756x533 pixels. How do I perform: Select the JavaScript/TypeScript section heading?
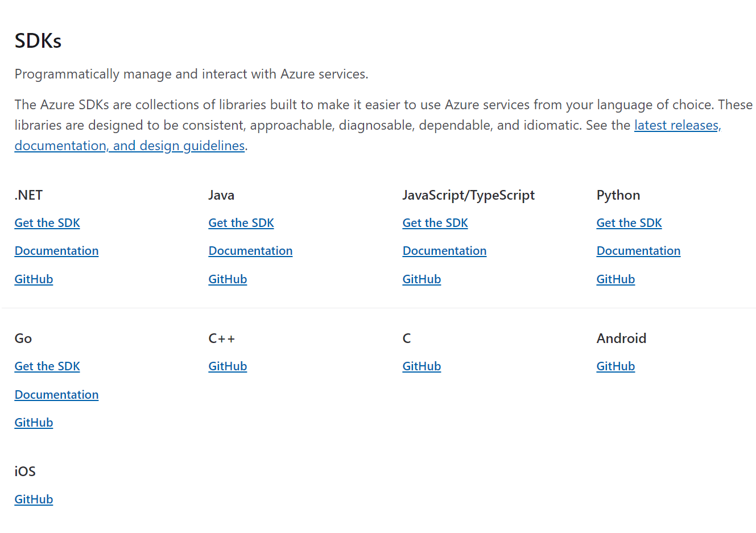469,195
